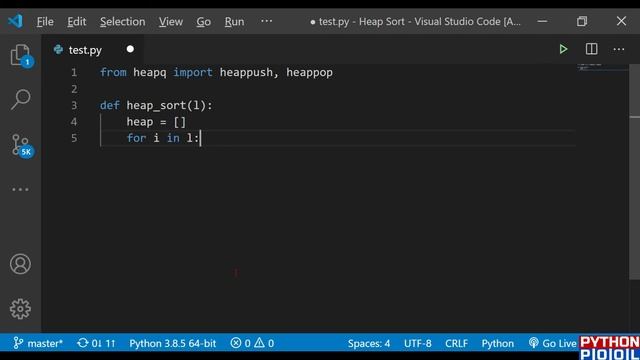Click the 'import' keyword on line 1
The image size is (640, 360).
click(x=193, y=72)
